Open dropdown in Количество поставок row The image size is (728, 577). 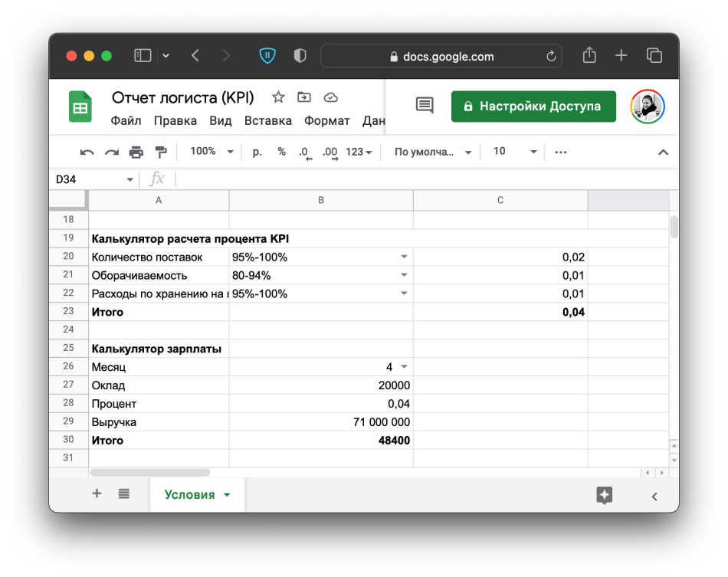pos(403,257)
